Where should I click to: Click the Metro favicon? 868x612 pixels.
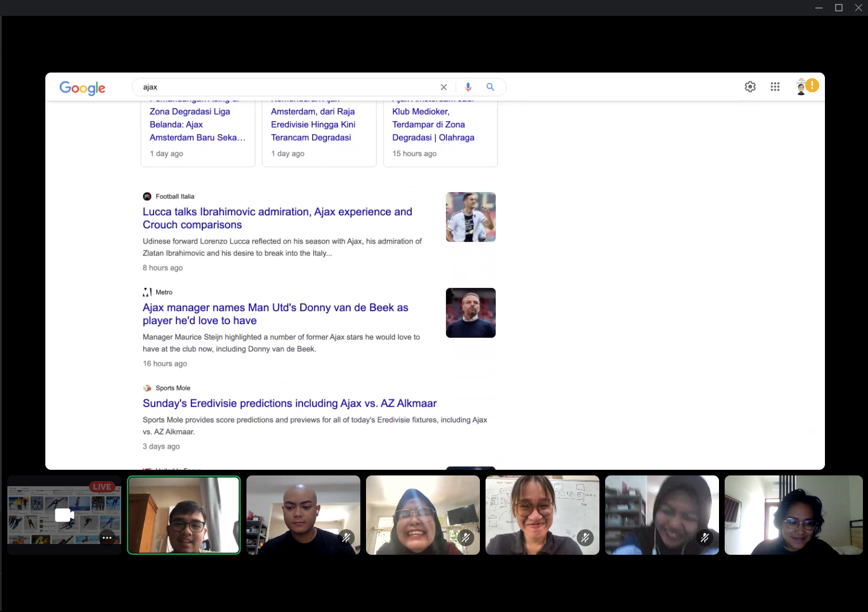[147, 292]
